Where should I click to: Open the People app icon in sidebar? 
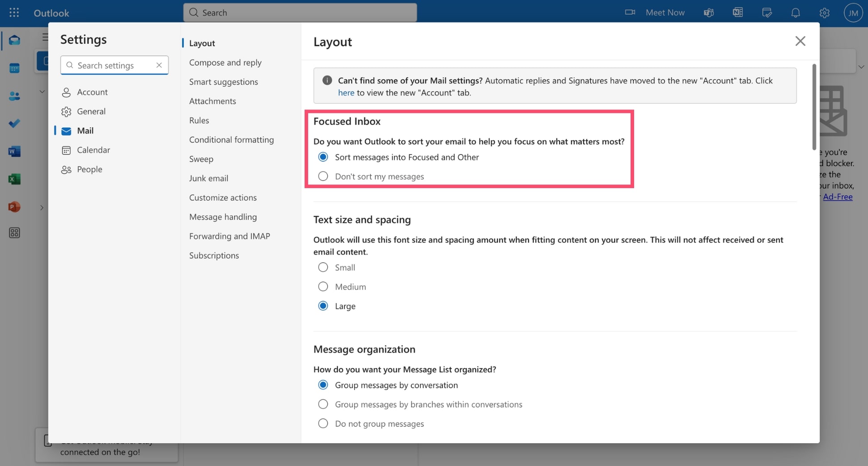[x=14, y=96]
